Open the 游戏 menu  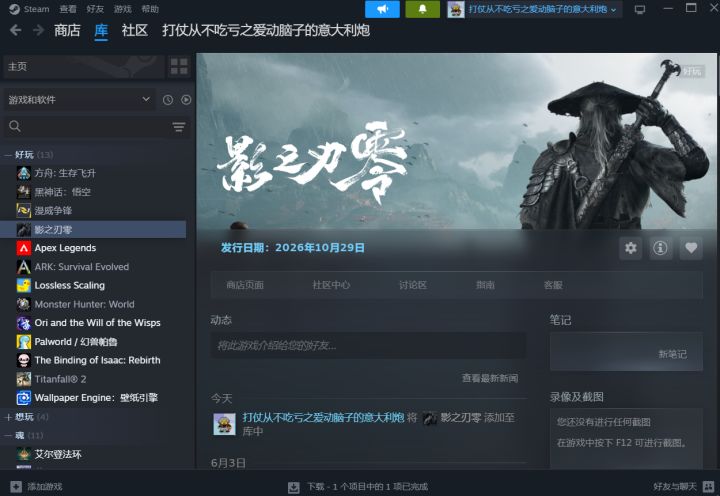[x=123, y=9]
